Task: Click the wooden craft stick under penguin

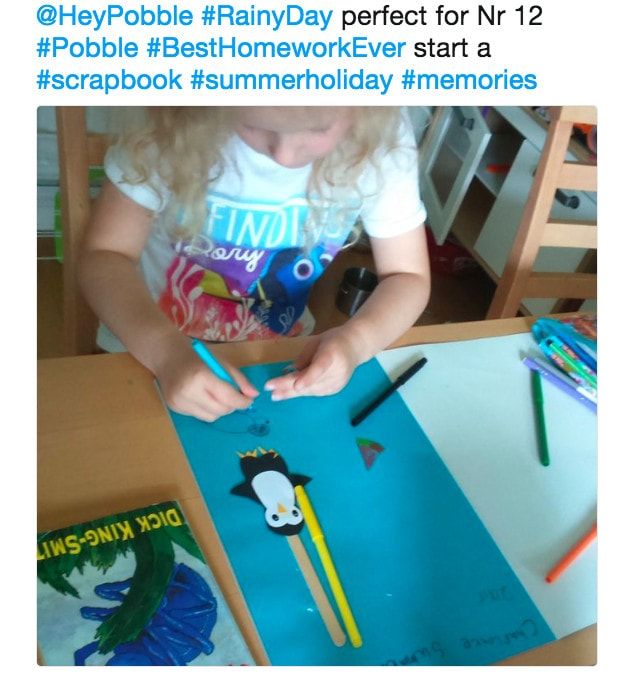Action: 317,591
